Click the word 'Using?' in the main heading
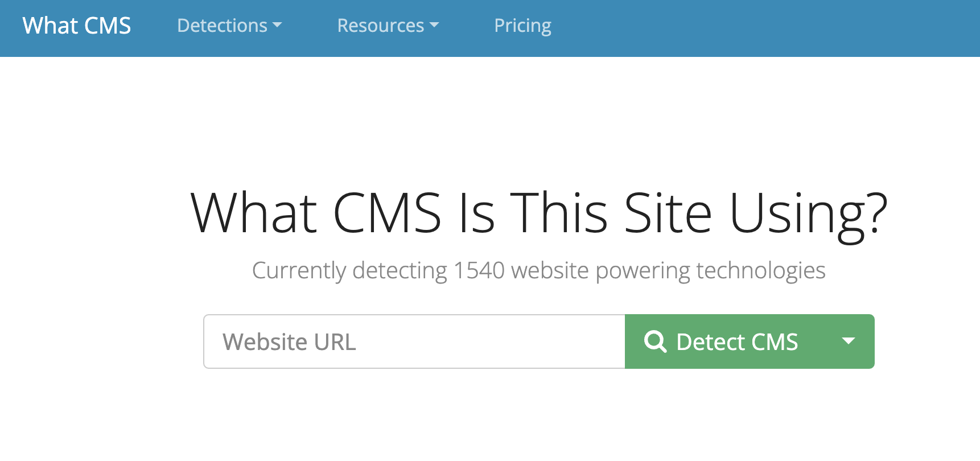This screenshot has width=980, height=461. pyautogui.click(x=808, y=216)
